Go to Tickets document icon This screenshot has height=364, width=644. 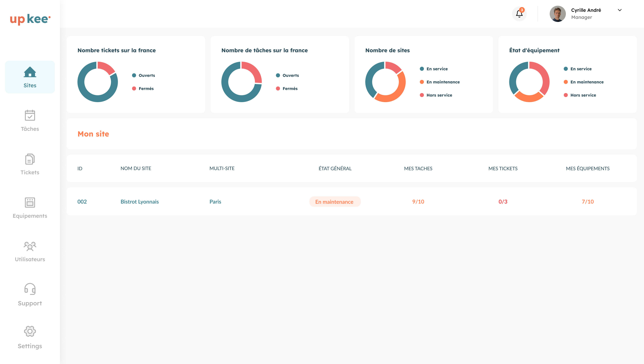tap(30, 159)
